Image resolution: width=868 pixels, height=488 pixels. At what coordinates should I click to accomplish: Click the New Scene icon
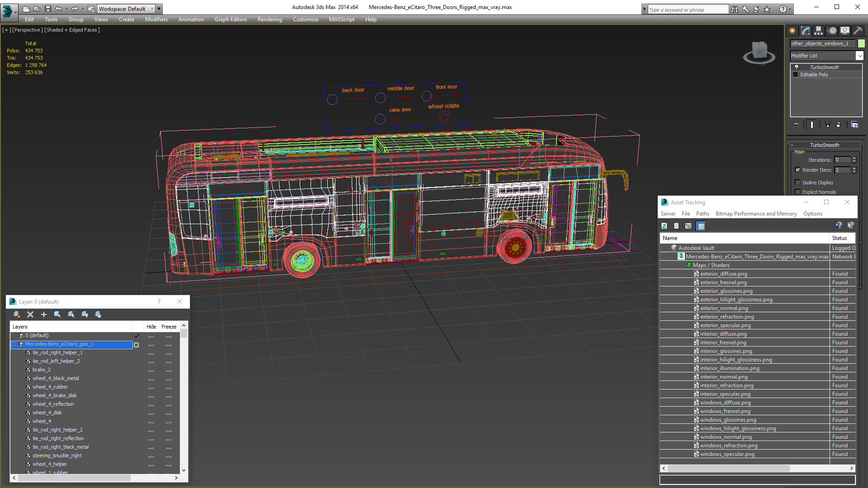tap(26, 9)
